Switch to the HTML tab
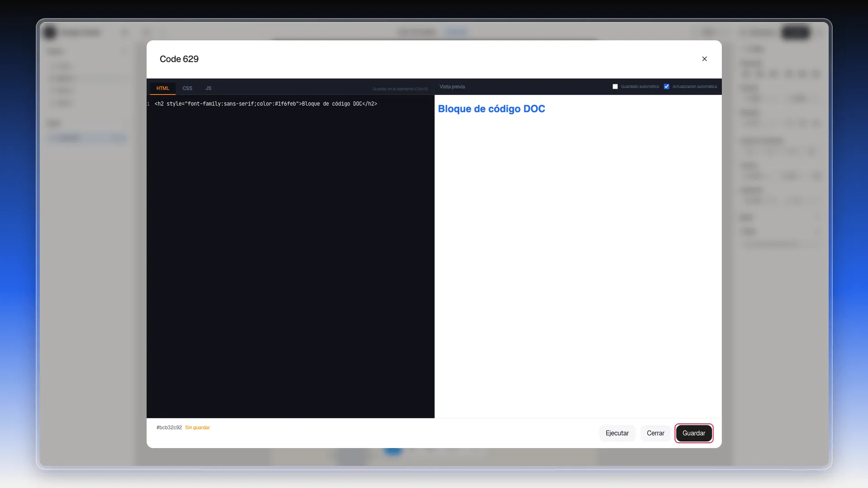This screenshot has width=868, height=488. pos(163,88)
